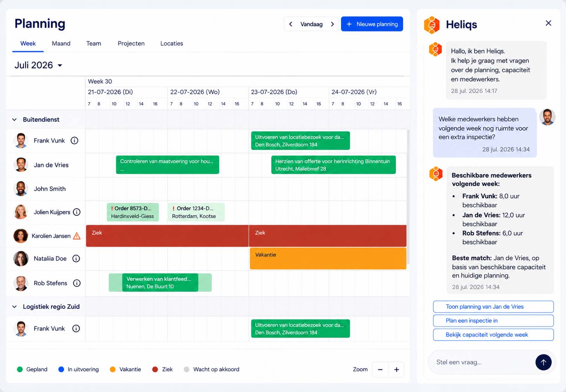Open Nataliia Doe's Vakantie block

click(x=328, y=258)
